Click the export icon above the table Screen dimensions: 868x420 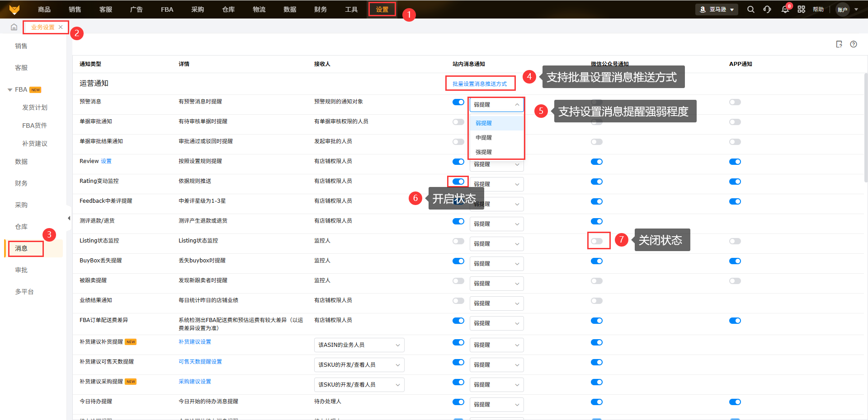click(839, 44)
